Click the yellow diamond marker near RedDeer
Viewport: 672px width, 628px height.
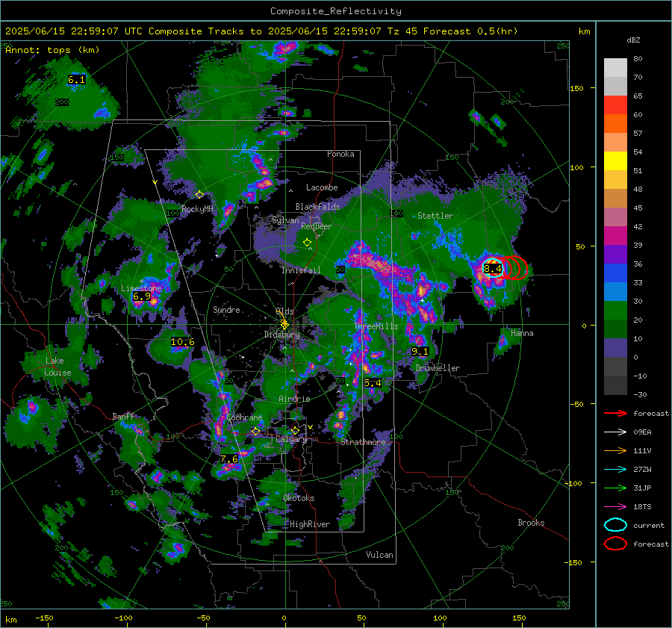[307, 243]
